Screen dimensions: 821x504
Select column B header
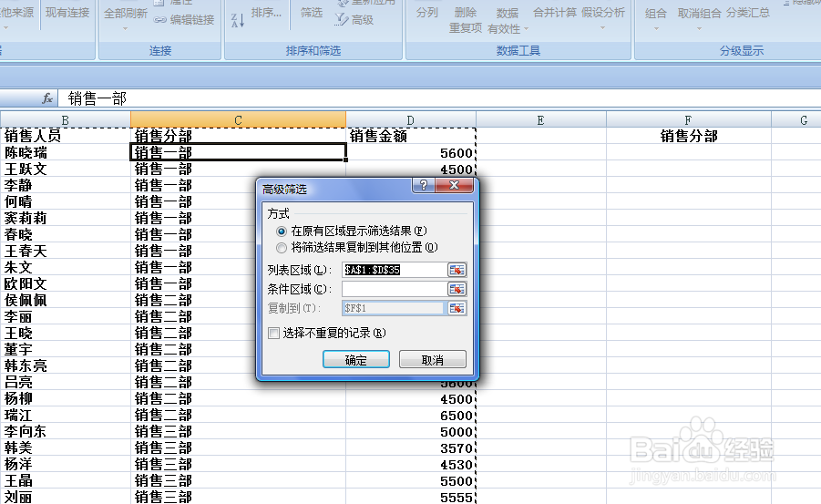click(x=65, y=120)
